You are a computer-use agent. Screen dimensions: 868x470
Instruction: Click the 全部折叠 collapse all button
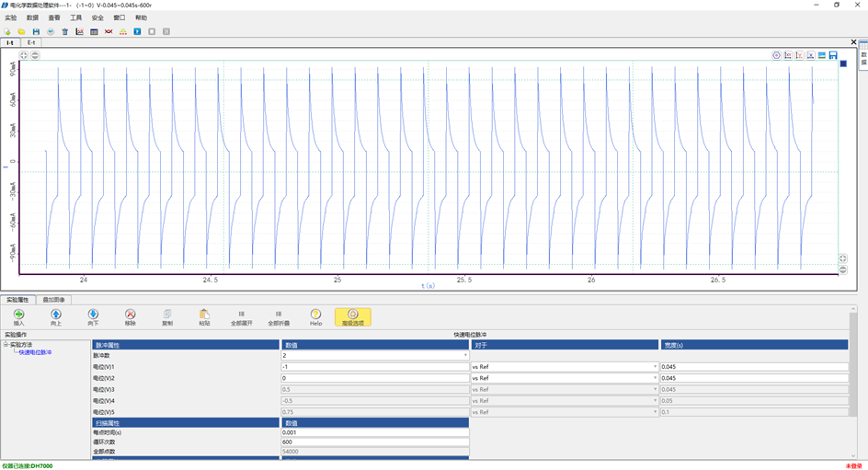pyautogui.click(x=279, y=317)
